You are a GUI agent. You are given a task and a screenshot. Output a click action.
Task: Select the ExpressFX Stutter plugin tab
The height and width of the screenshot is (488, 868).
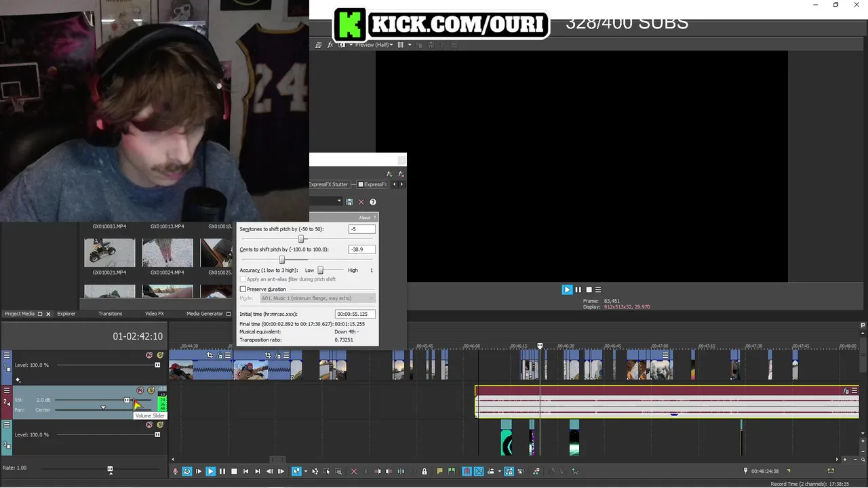tap(330, 184)
